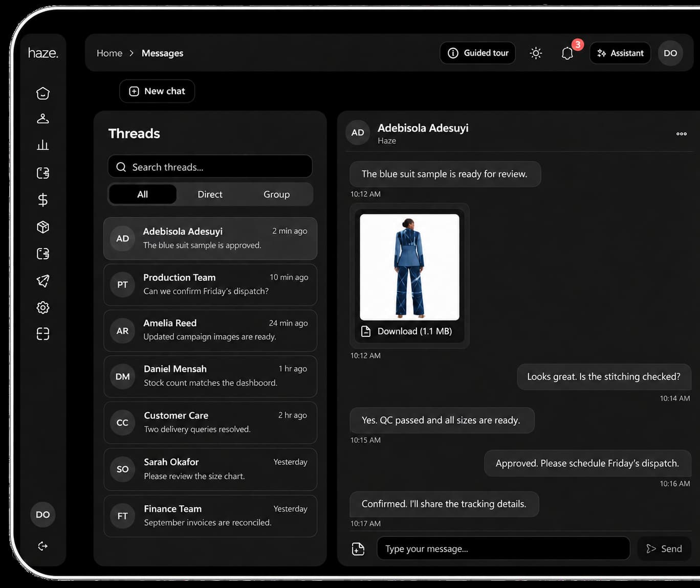The height and width of the screenshot is (588, 700).
Task: Click the message "Looks great. Is the stitching checked?"
Action: point(604,377)
